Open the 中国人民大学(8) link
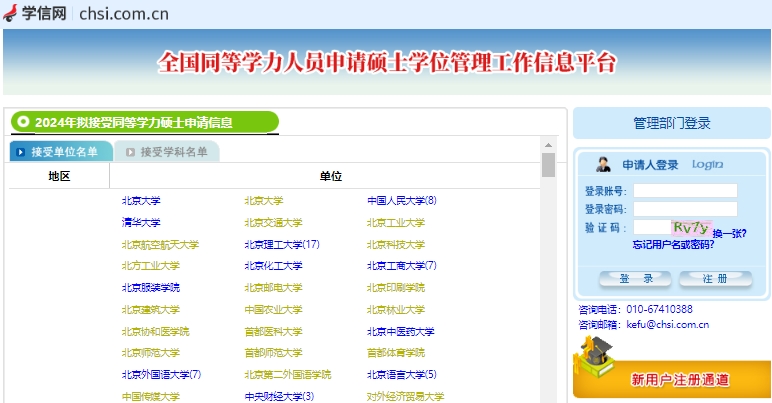This screenshot has height=403, width=772. click(402, 200)
